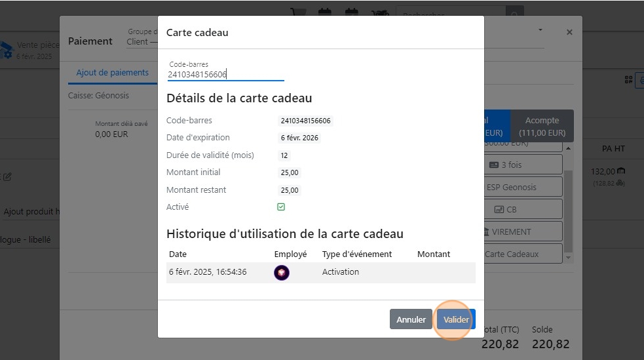Viewport: 644px width, 360px height.
Task: Click the Date column header in history
Action: (x=178, y=254)
